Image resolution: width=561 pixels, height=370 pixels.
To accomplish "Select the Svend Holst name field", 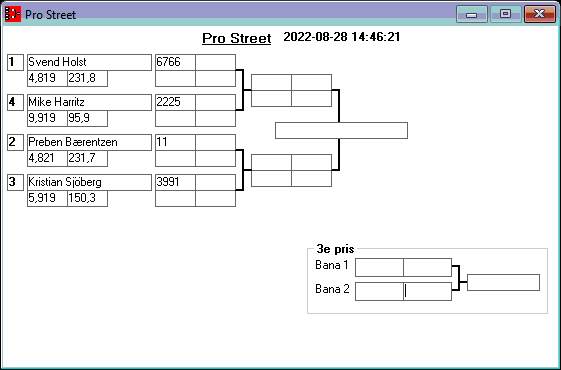I will point(89,62).
